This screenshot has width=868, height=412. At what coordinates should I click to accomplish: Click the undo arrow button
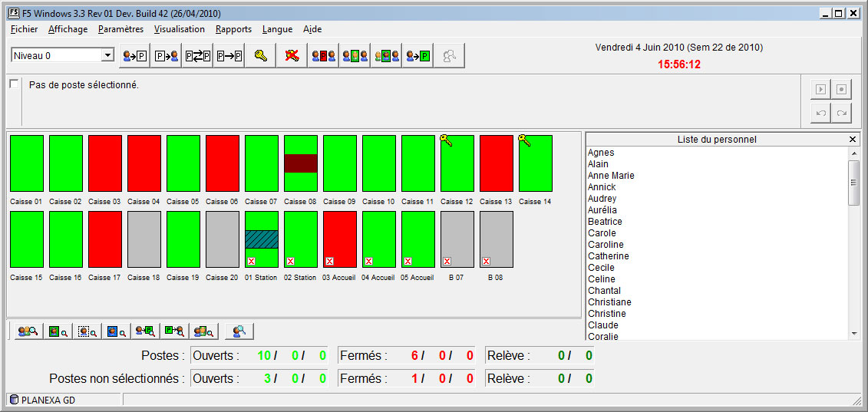[x=820, y=113]
